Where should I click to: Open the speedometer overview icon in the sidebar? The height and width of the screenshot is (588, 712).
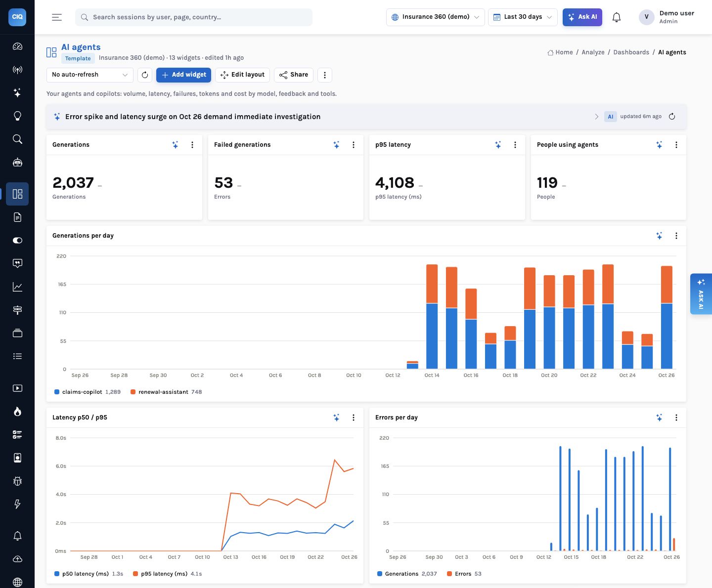point(17,46)
